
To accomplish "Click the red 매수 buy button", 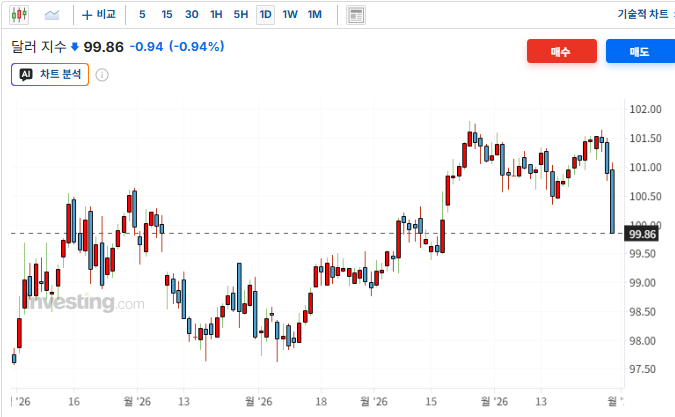I will (562, 51).
